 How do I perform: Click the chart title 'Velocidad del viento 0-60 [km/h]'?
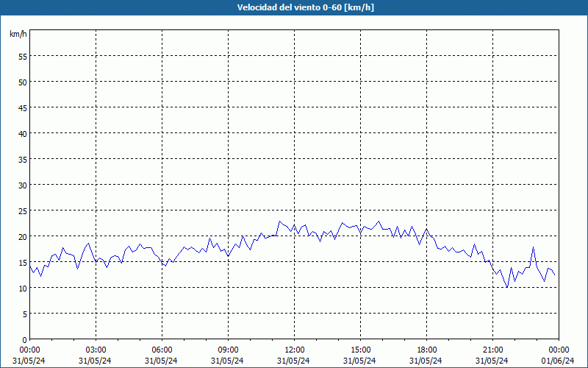pos(305,7)
